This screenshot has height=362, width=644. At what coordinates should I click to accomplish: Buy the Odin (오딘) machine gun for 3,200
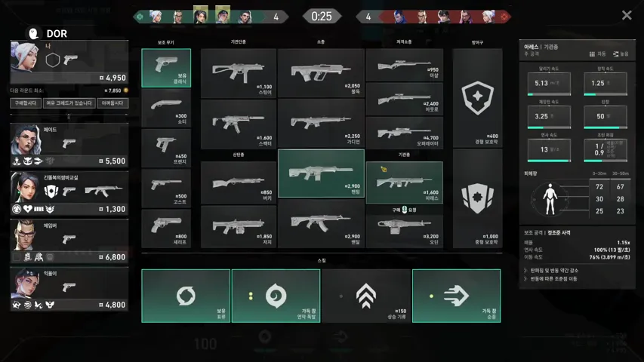[404, 231]
